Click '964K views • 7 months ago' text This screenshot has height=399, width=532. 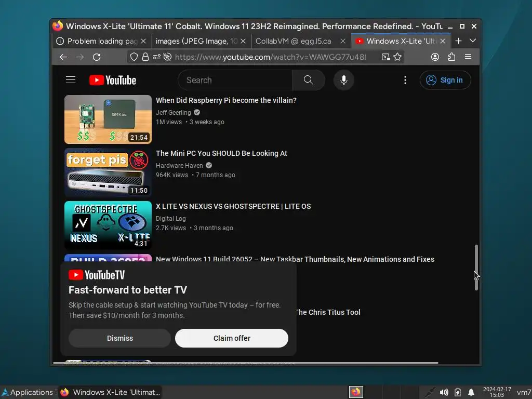pyautogui.click(x=195, y=175)
